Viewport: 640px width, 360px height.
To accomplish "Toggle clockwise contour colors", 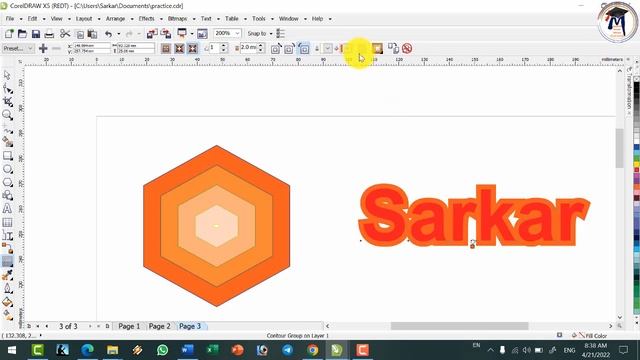I will 289,49.
